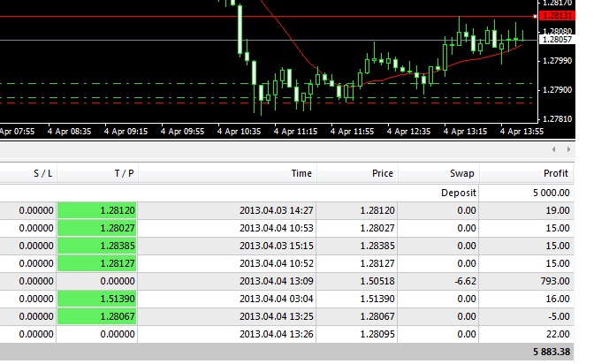This screenshot has width=609, height=364.
Task: Click the chart tabs scroll left arrow
Action: pyautogui.click(x=554, y=149)
